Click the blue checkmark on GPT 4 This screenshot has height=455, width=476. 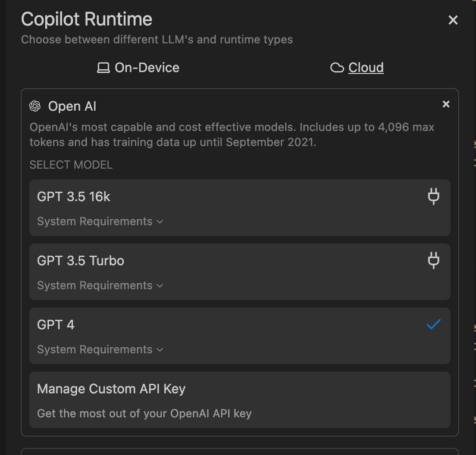[433, 323]
